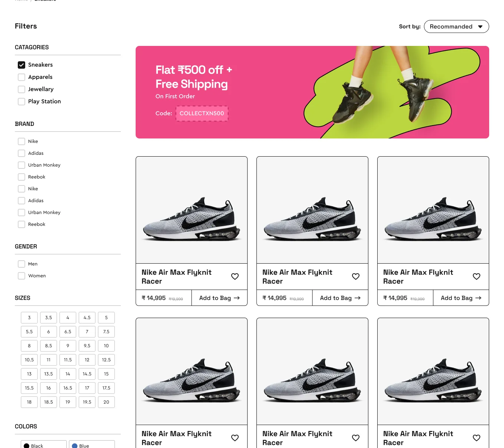This screenshot has width=504, height=448.
Task: Select the second Urban Monkey checkbox
Action: pyautogui.click(x=21, y=213)
